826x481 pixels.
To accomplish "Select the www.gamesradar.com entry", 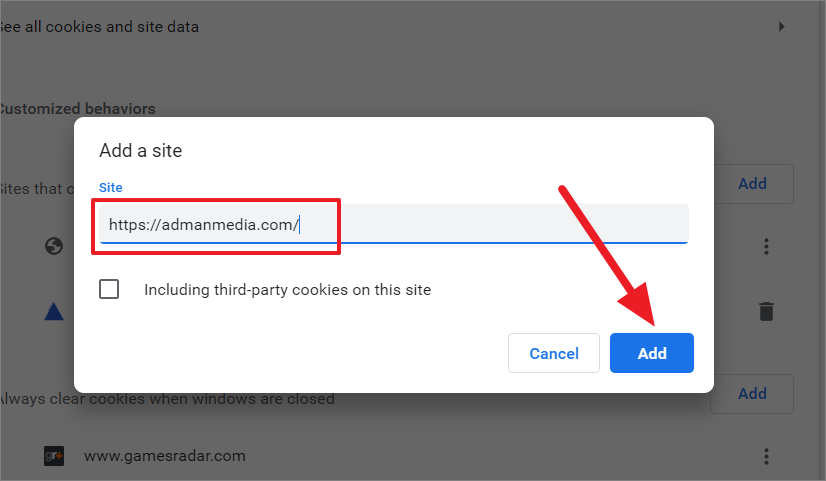I will point(165,456).
